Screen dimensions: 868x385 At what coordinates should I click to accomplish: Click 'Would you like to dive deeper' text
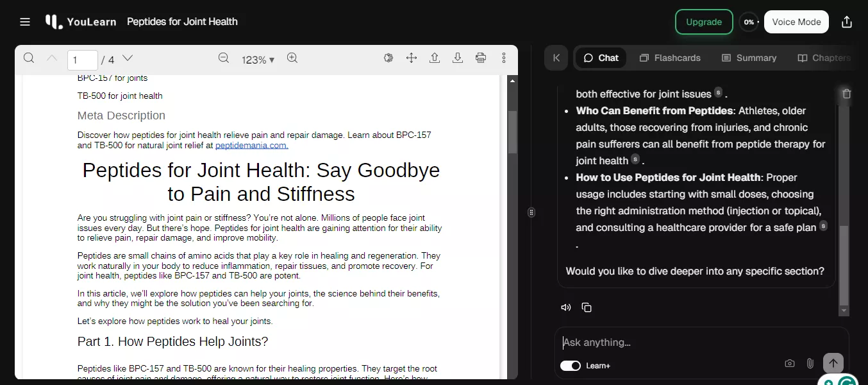[x=695, y=271]
